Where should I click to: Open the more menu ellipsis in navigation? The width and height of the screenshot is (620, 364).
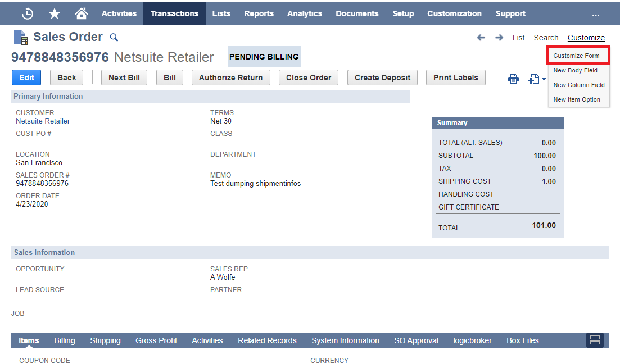point(596,14)
